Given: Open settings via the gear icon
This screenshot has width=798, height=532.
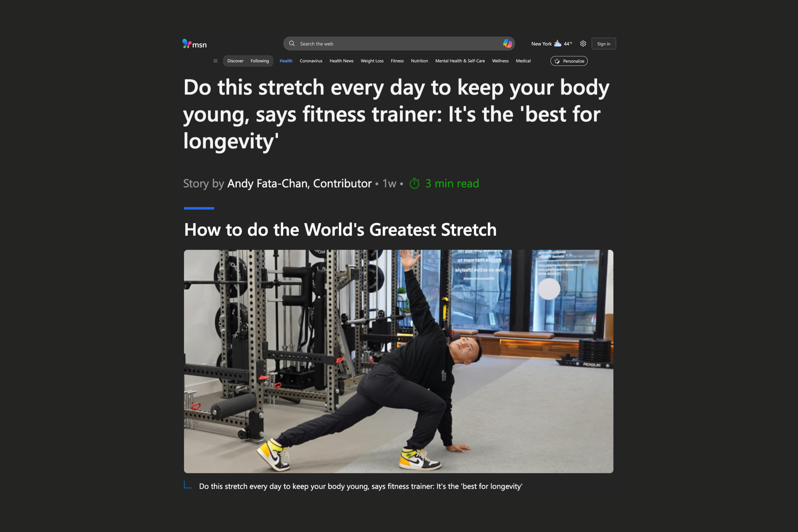Looking at the screenshot, I should [583, 43].
